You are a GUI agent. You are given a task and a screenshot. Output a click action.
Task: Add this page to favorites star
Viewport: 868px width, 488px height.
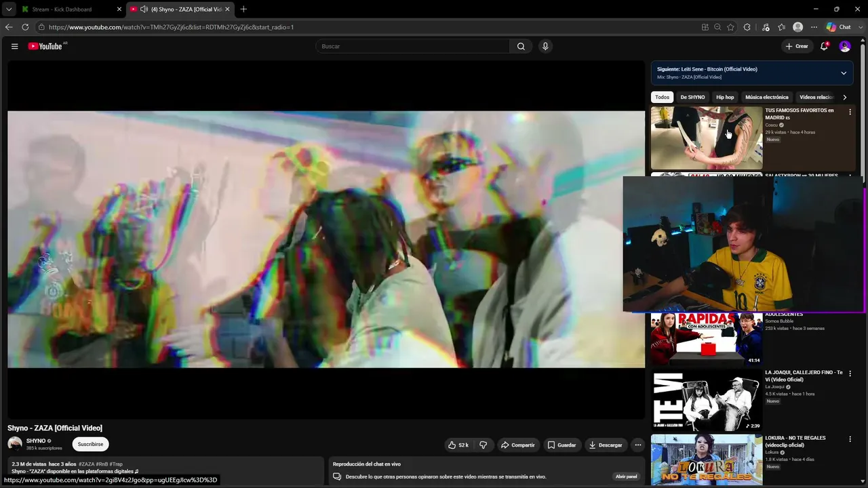tap(730, 27)
